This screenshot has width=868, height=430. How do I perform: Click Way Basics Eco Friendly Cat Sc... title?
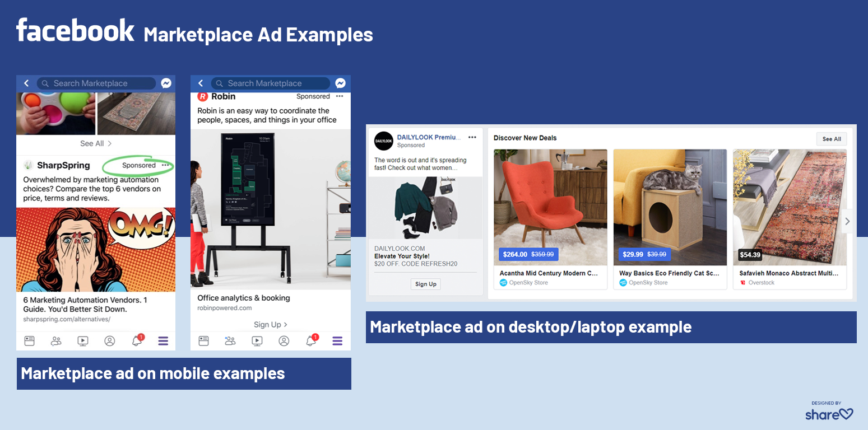(669, 273)
